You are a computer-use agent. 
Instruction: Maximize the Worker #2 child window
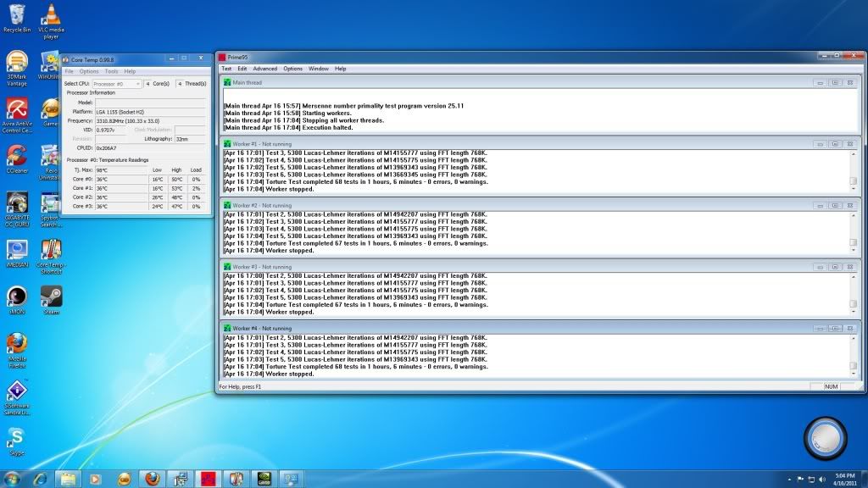click(x=835, y=205)
